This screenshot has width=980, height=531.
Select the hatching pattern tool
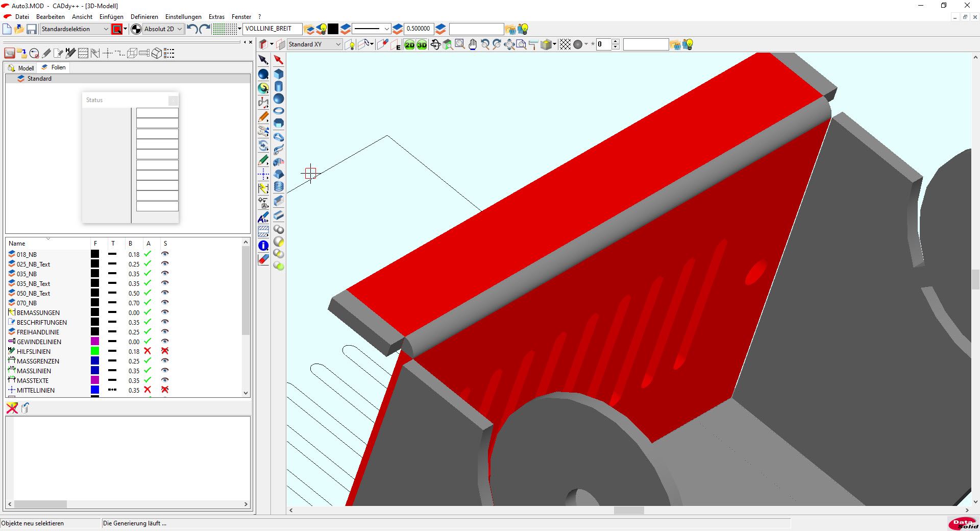point(263,231)
